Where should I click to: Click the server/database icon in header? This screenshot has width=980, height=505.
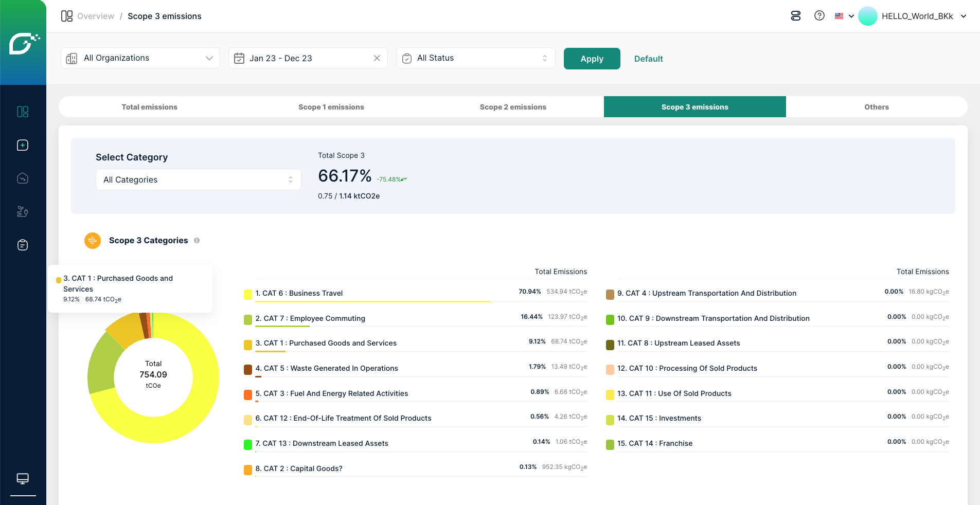tap(795, 16)
